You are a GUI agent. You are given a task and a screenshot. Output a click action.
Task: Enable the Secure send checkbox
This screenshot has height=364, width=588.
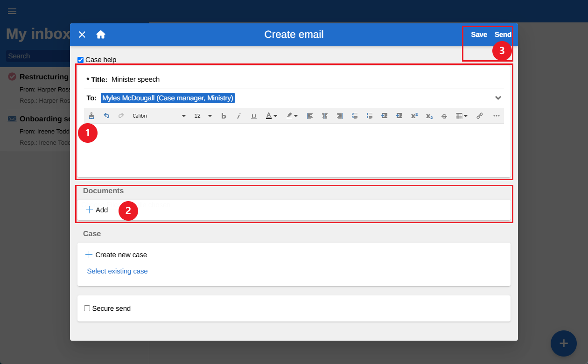coord(87,308)
